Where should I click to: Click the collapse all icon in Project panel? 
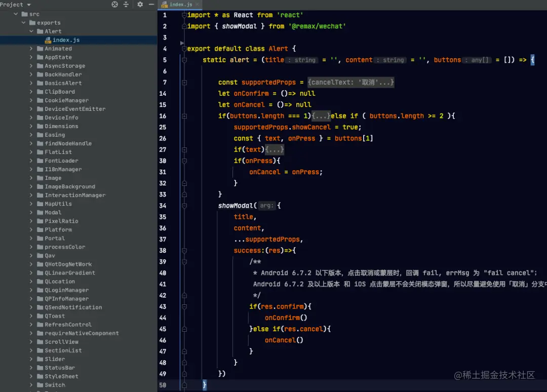pyautogui.click(x=126, y=4)
